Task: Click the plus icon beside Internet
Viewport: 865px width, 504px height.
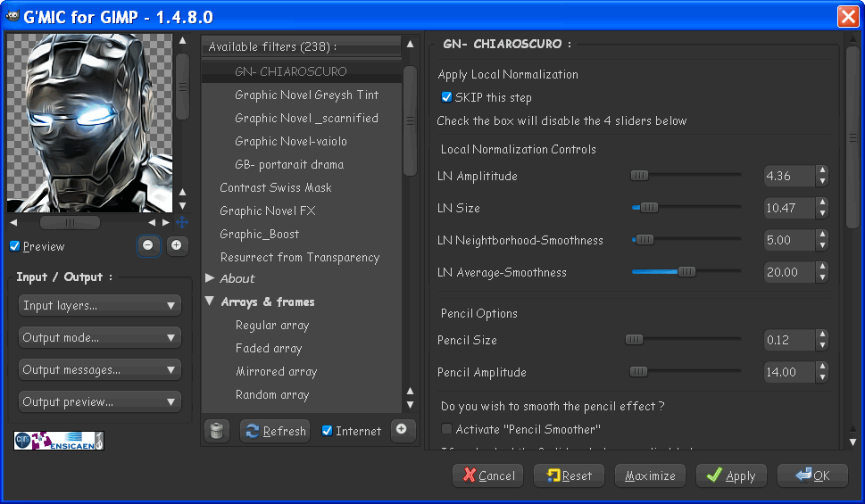Action: pyautogui.click(x=402, y=430)
